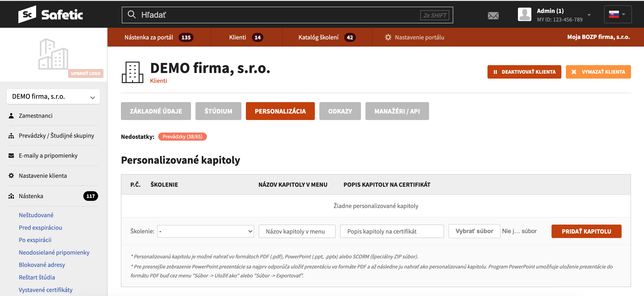The image size is (644, 296).
Task: Click the pause icon on Deaktivovať klienta
Action: click(495, 72)
